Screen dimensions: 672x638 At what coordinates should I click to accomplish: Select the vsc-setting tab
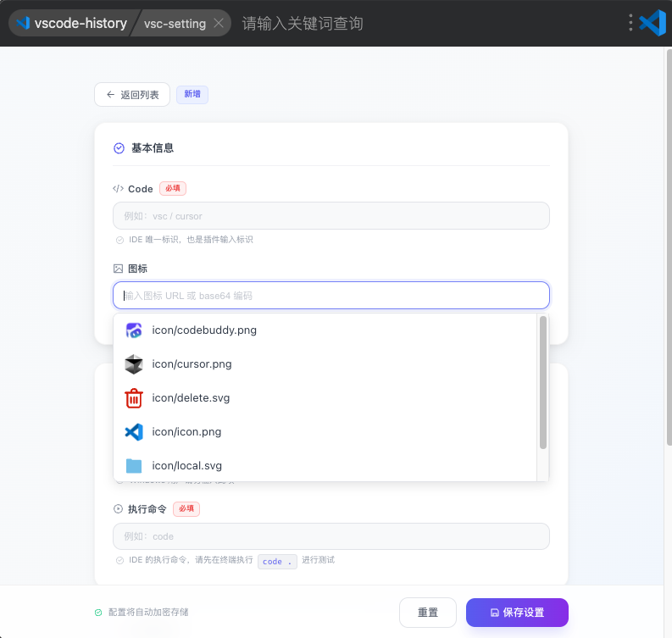[x=175, y=24]
